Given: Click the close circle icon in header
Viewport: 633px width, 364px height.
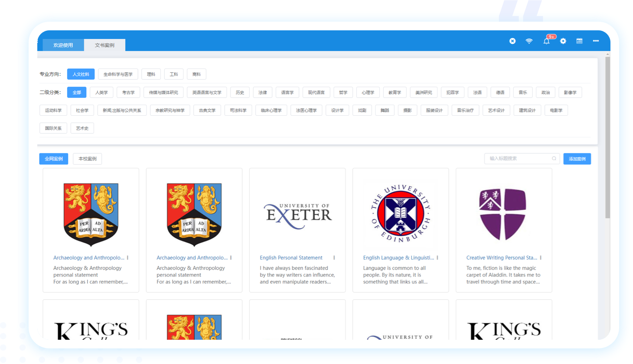Looking at the screenshot, I should click(512, 41).
